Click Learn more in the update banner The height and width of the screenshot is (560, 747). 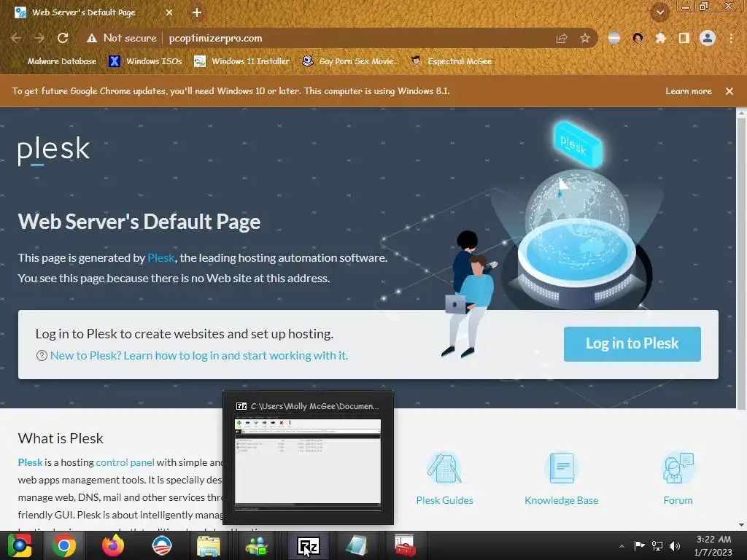[x=689, y=91]
